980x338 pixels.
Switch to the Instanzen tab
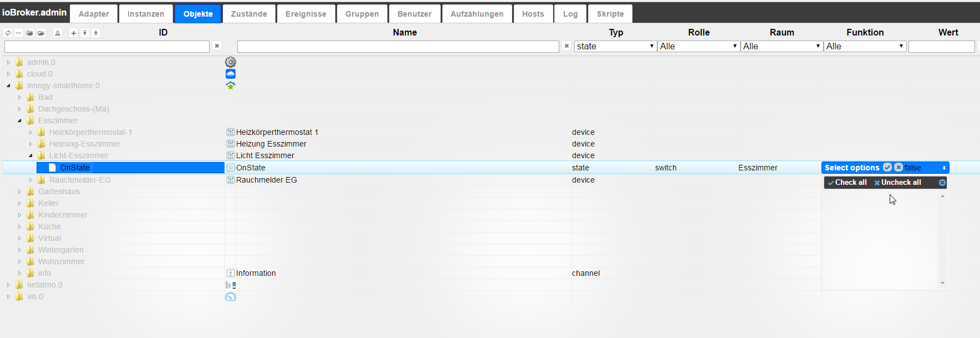[146, 14]
